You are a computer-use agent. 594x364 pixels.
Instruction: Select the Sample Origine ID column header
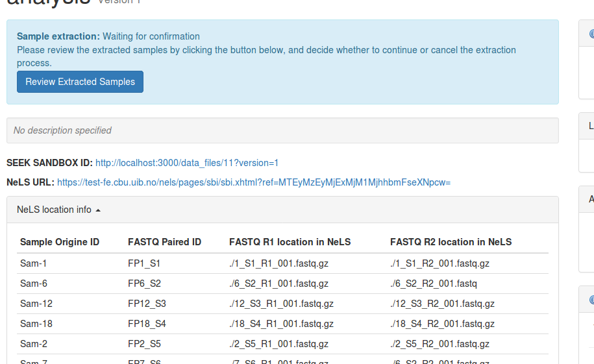[x=60, y=242]
